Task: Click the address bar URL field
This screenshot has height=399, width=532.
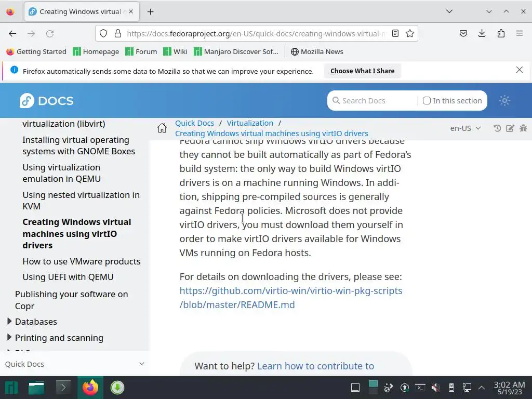Action: point(256,34)
